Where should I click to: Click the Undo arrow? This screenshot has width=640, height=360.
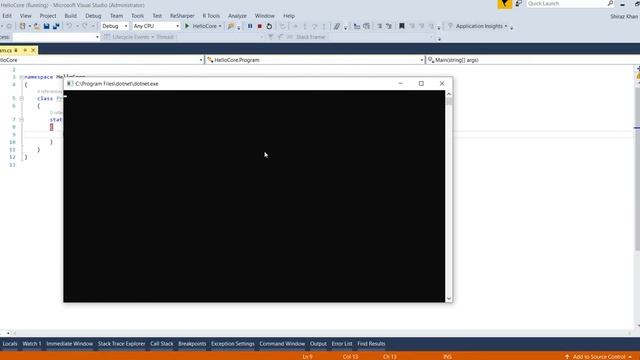[x=69, y=26]
